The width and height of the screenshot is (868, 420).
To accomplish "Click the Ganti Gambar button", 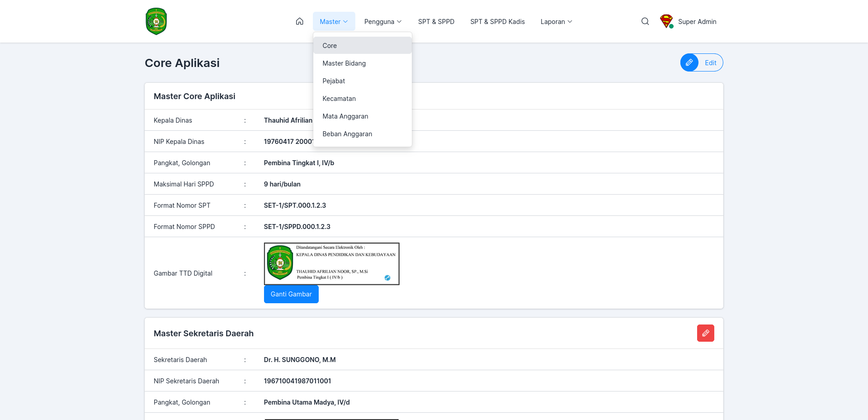I will 291,294.
